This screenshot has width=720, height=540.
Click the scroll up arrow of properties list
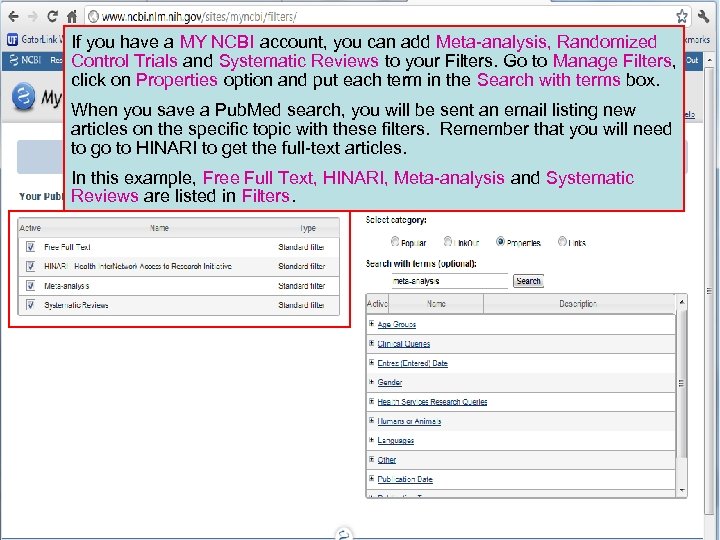click(x=682, y=302)
